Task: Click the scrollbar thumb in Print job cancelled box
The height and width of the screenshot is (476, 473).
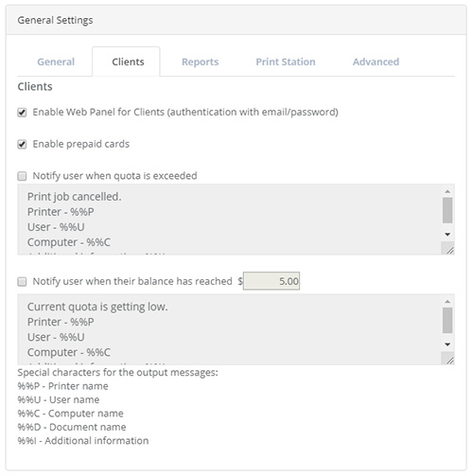Action: 447,210
